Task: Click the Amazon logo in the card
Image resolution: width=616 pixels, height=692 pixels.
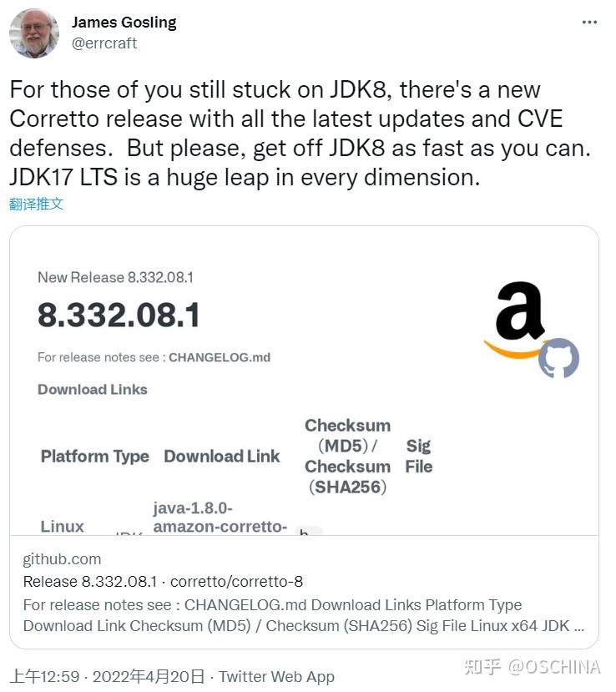Action: [518, 317]
